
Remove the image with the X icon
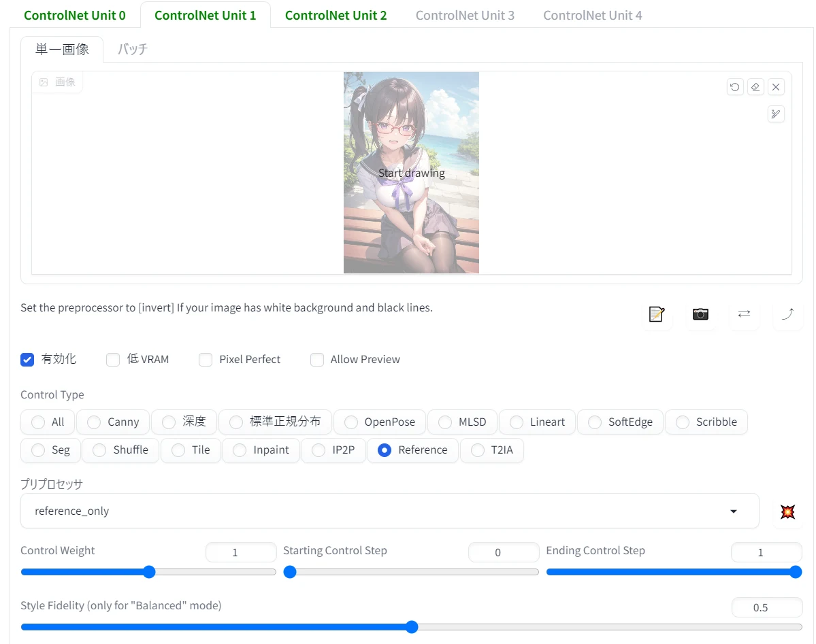pos(775,87)
